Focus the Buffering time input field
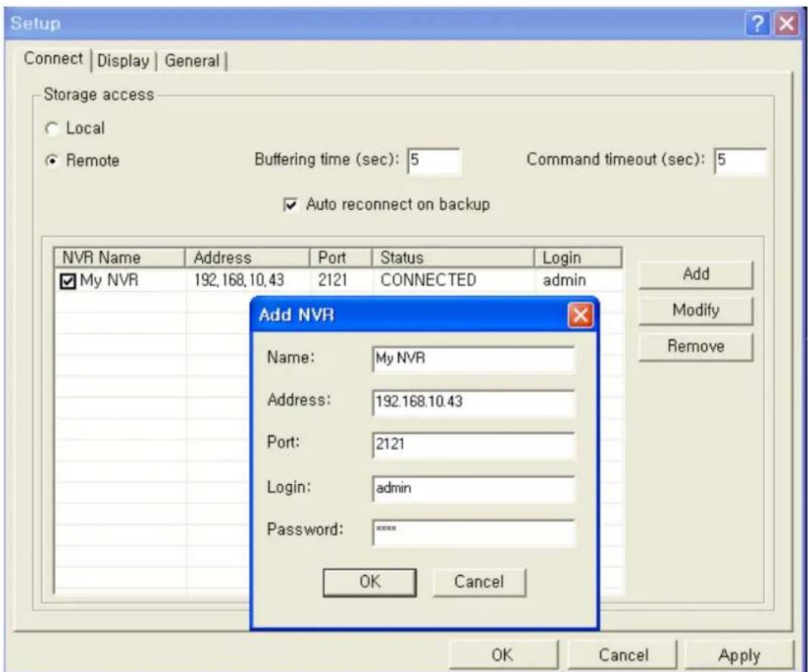 (x=435, y=161)
